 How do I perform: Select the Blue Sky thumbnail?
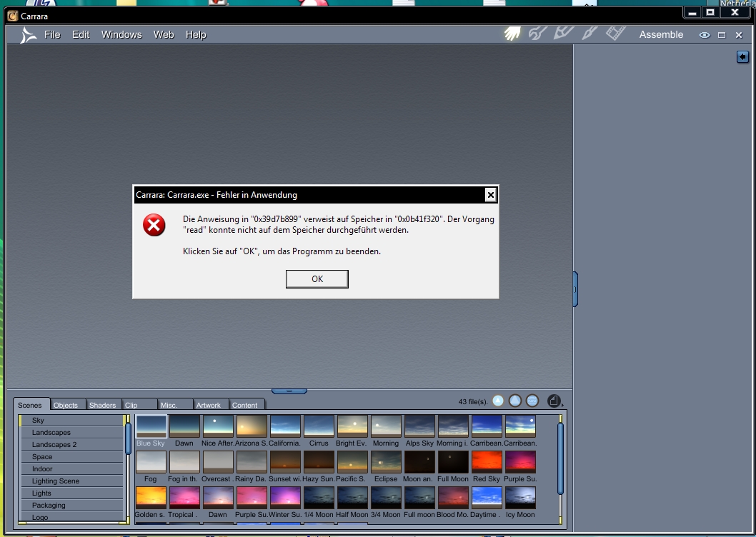point(151,426)
